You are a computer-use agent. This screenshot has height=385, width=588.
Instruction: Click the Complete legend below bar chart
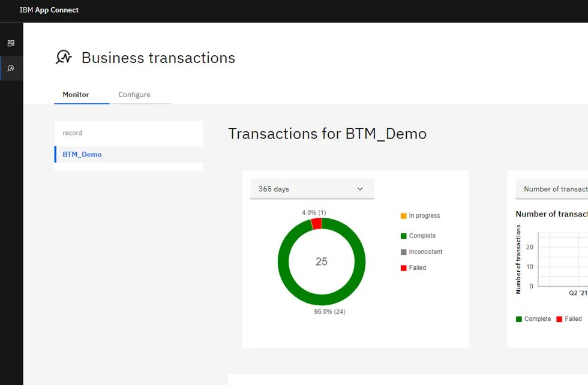[x=533, y=318]
